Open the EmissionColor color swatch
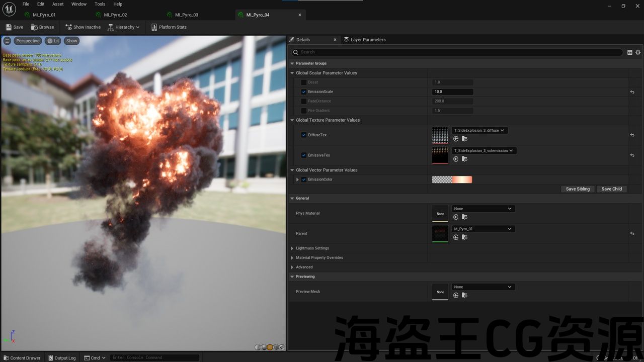 click(x=452, y=179)
